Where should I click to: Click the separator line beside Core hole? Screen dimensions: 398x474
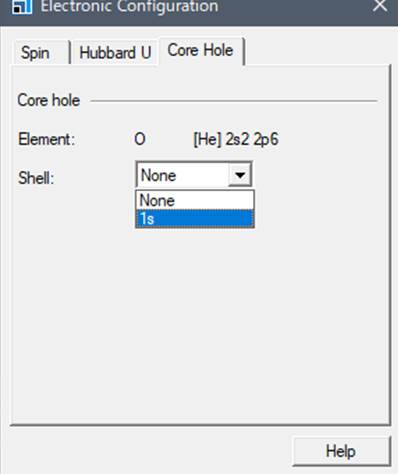(234, 101)
